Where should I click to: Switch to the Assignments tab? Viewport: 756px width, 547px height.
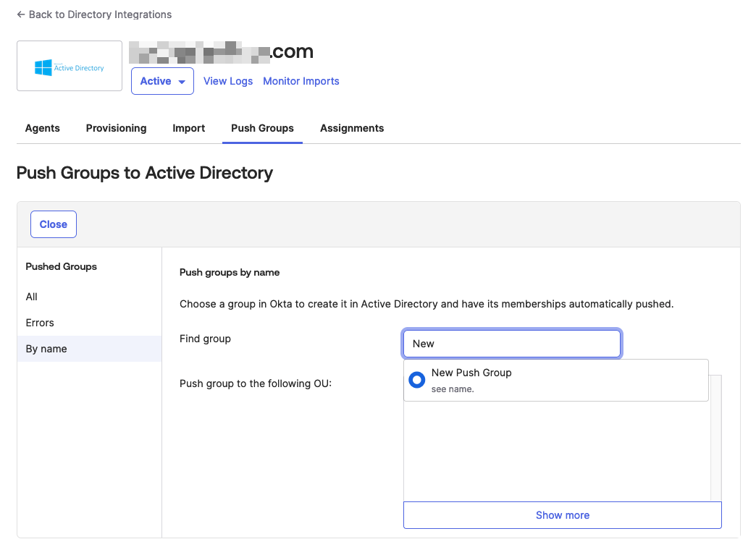click(x=352, y=128)
